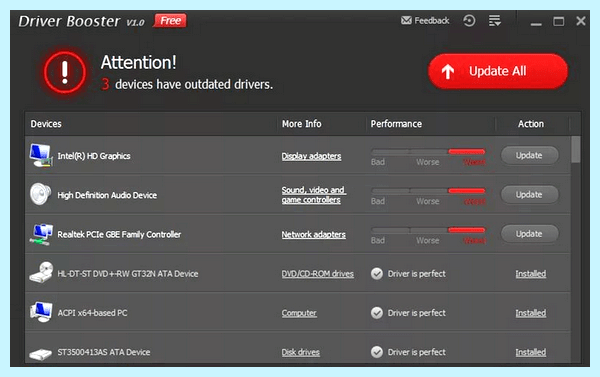Select HL-DT-ST DVD+-RW GT32N ATA Device name

(x=128, y=274)
